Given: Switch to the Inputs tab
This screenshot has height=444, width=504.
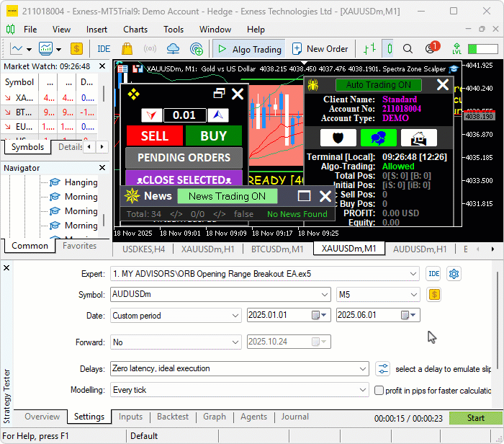Looking at the screenshot, I should [x=130, y=417].
